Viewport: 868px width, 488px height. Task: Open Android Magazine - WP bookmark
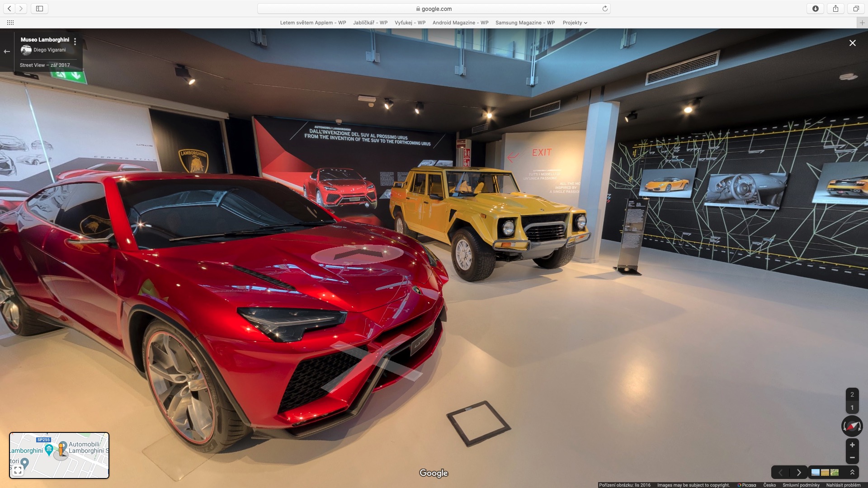click(460, 23)
